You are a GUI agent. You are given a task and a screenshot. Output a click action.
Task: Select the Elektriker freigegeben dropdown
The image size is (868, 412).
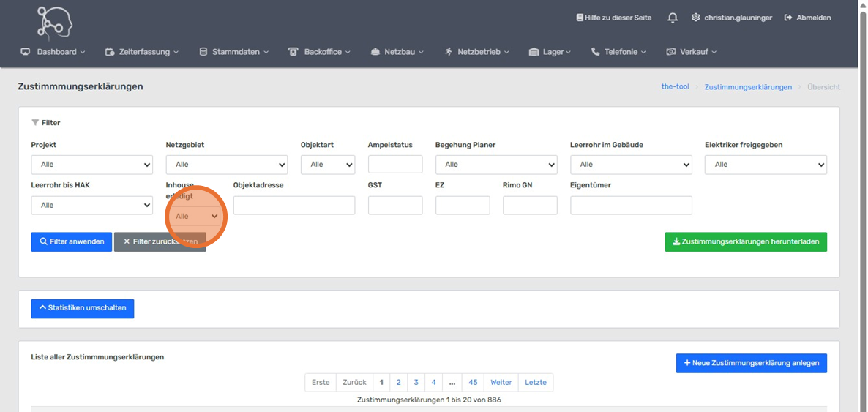coord(765,165)
